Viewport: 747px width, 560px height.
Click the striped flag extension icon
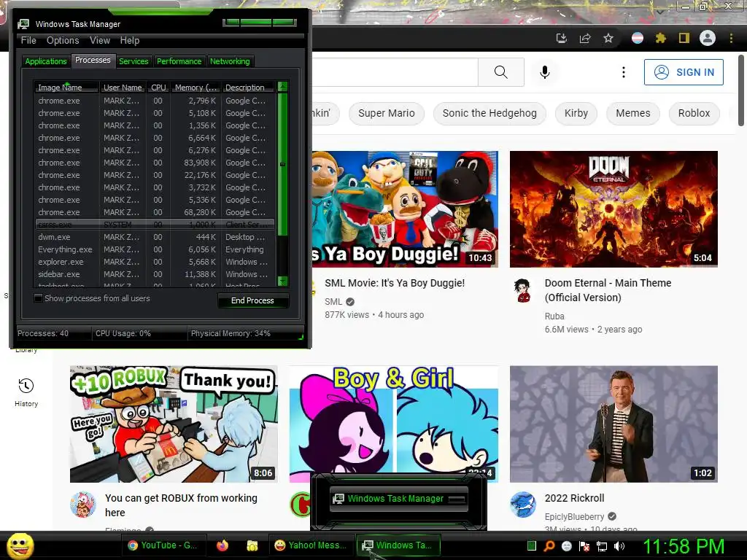pyautogui.click(x=638, y=38)
